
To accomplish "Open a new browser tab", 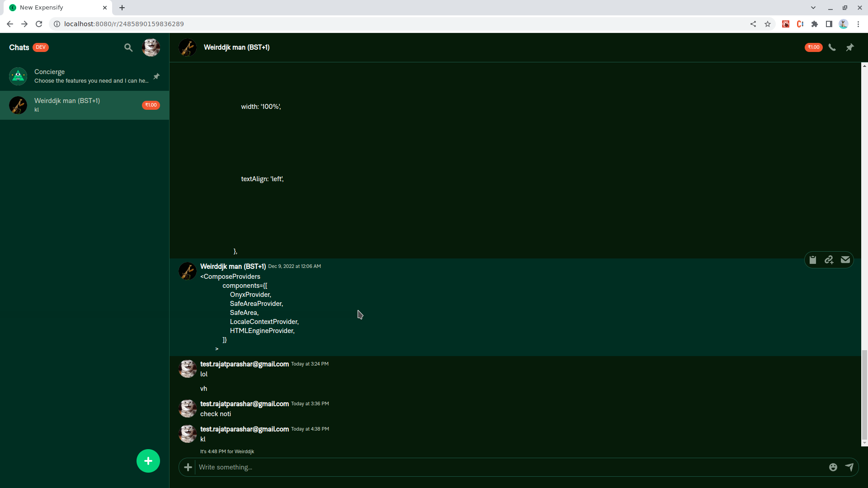I will pyautogui.click(x=122, y=8).
